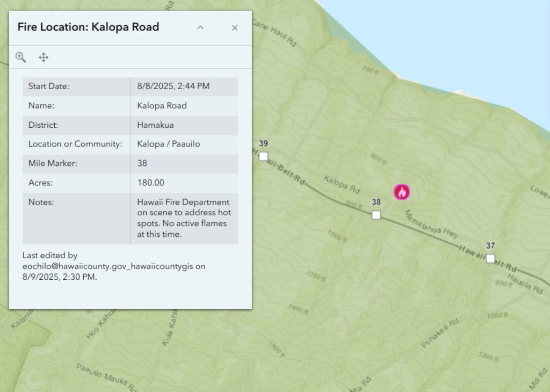
Task: Click the pink fire marker on map
Action: [x=402, y=192]
